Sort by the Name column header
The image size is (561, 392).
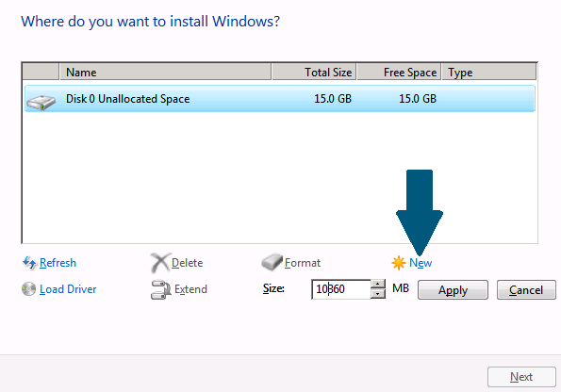coord(165,72)
